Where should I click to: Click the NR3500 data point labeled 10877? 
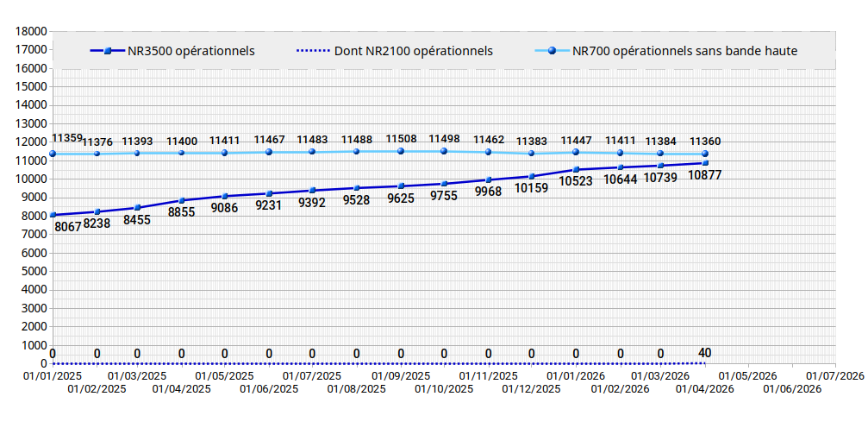[x=705, y=163]
